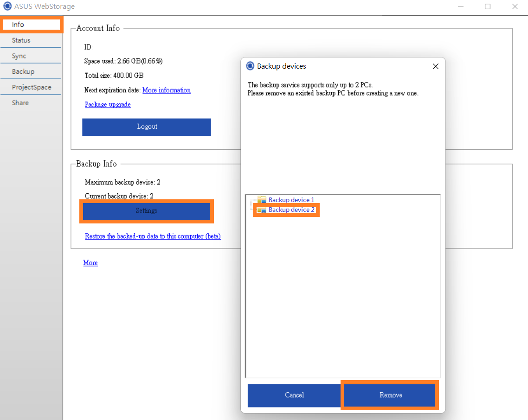The image size is (528, 420).
Task: Open the Info tab in sidebar
Action: pyautogui.click(x=31, y=25)
